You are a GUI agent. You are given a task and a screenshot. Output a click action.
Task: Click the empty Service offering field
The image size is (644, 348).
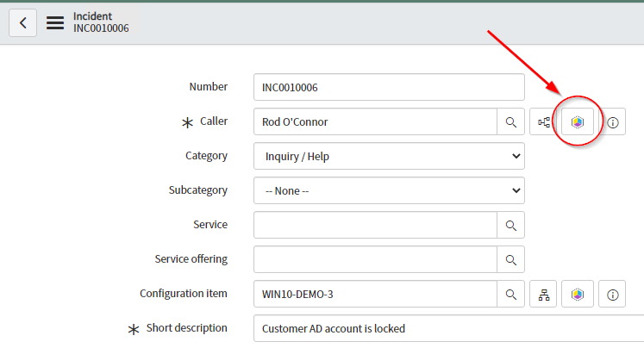(x=375, y=259)
